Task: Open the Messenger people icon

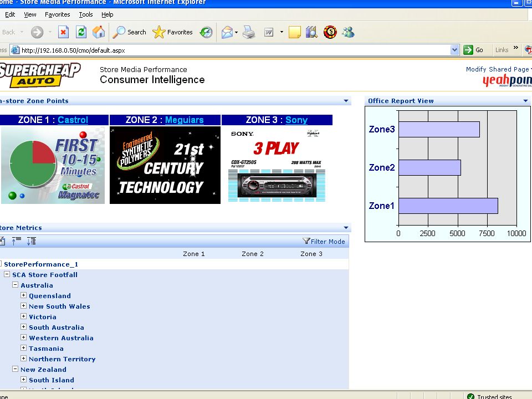Action: pos(348,32)
